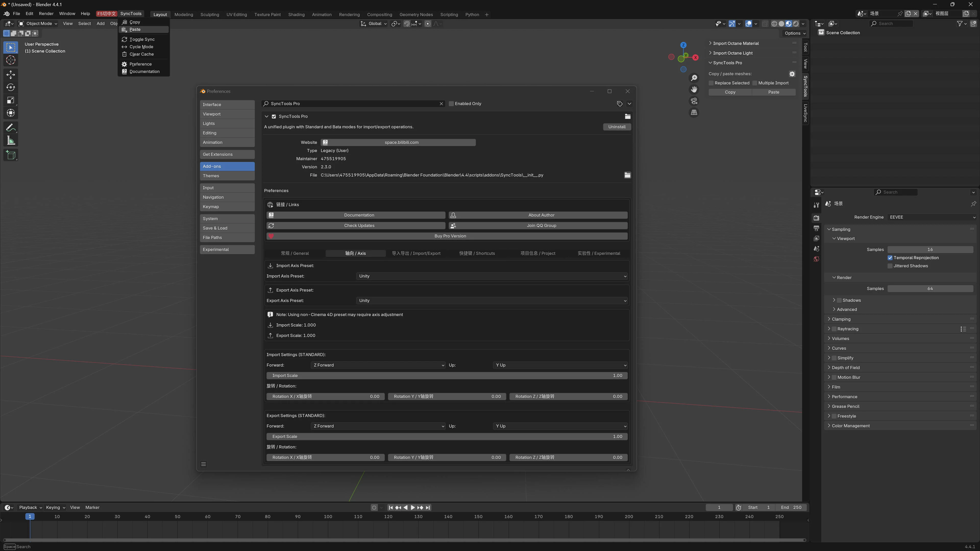Image resolution: width=980 pixels, height=551 pixels.
Task: Enable Jittered Shadows checkbox
Action: [x=890, y=266]
